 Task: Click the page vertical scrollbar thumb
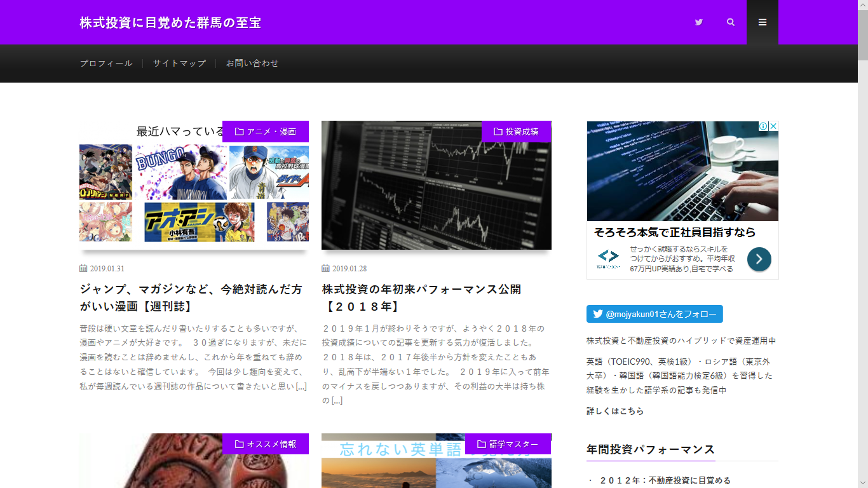coord(863,35)
